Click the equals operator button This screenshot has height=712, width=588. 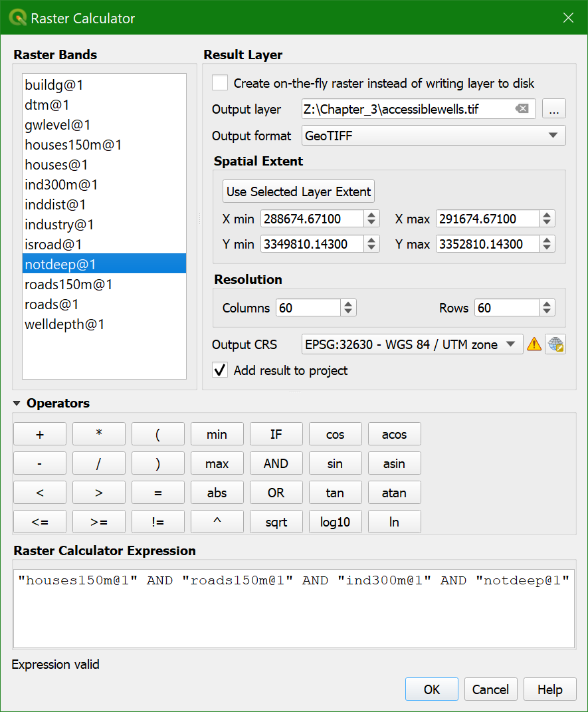click(158, 493)
